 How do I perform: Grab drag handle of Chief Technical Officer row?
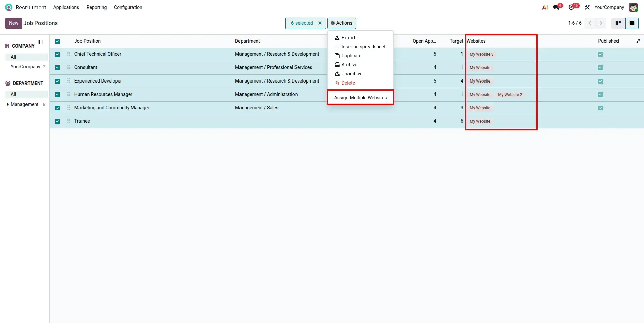pyautogui.click(x=69, y=54)
